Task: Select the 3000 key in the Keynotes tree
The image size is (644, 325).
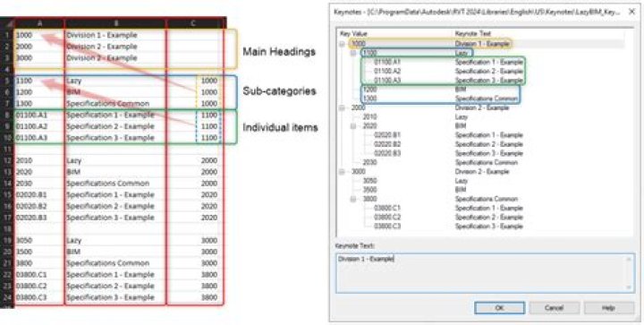Action: (359, 172)
